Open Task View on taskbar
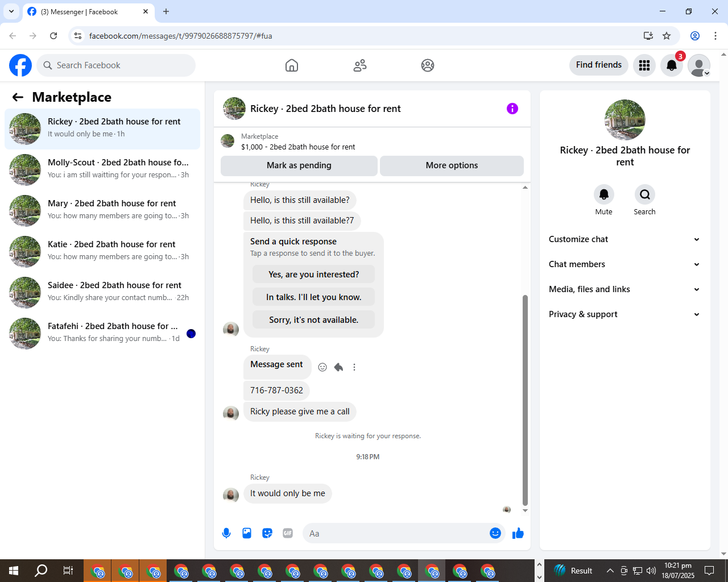Screen dimensions: 728x582 [x=68, y=571]
